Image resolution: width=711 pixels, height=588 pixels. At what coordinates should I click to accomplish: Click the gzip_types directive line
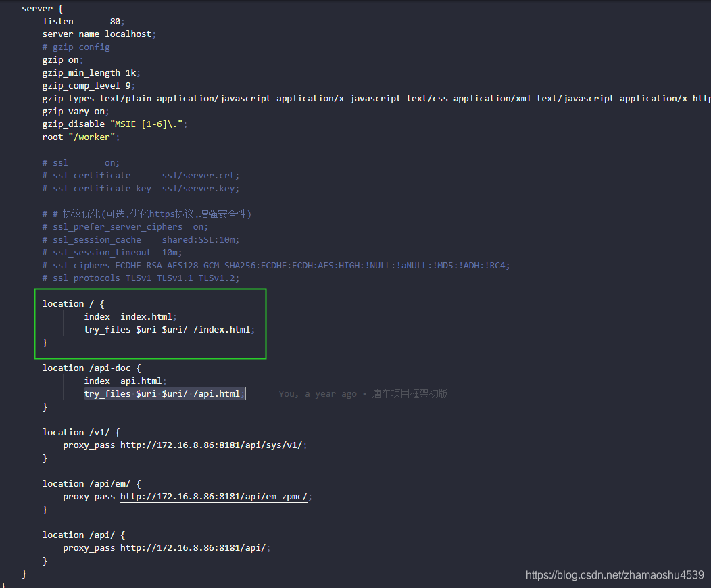coord(376,99)
